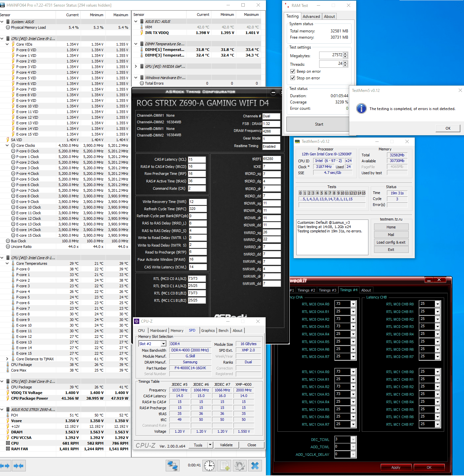Open the CPU-Z Bench tab

(x=224, y=331)
